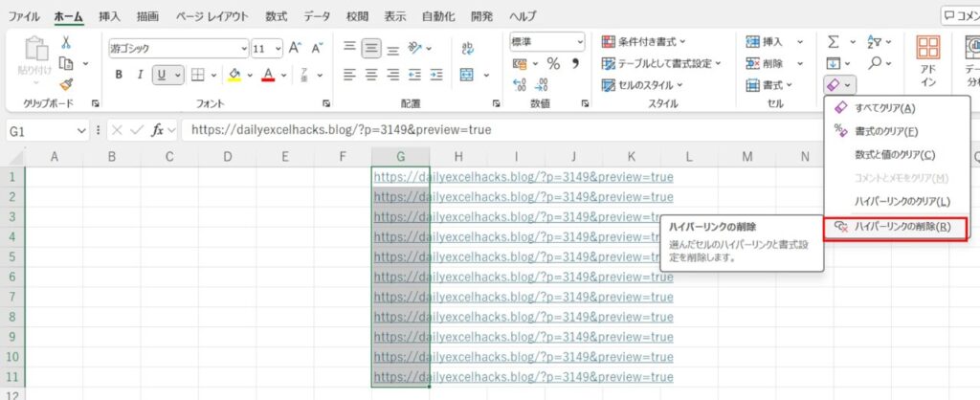Image resolution: width=980 pixels, height=400 pixels.
Task: Click the insert function fx icon
Action: (159, 129)
